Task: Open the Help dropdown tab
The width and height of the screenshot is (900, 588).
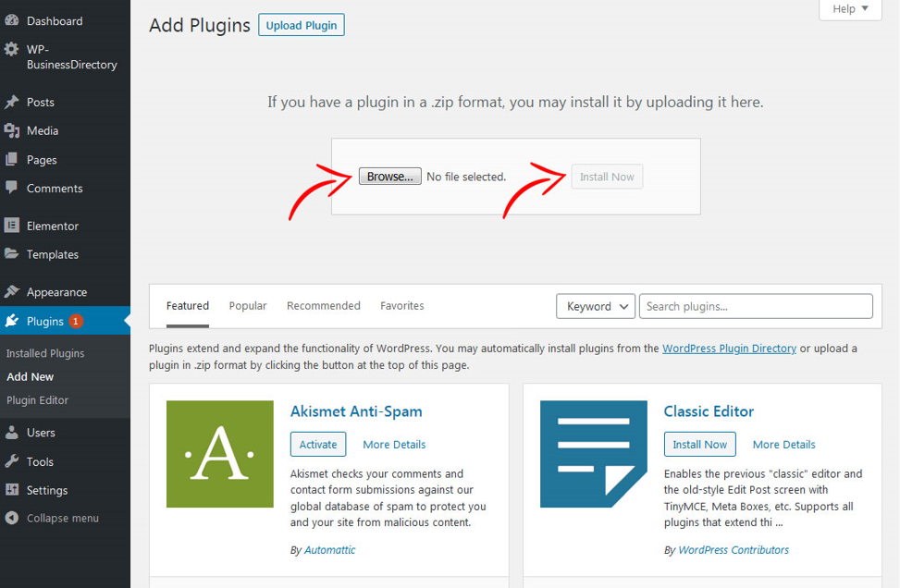Action: pos(850,9)
